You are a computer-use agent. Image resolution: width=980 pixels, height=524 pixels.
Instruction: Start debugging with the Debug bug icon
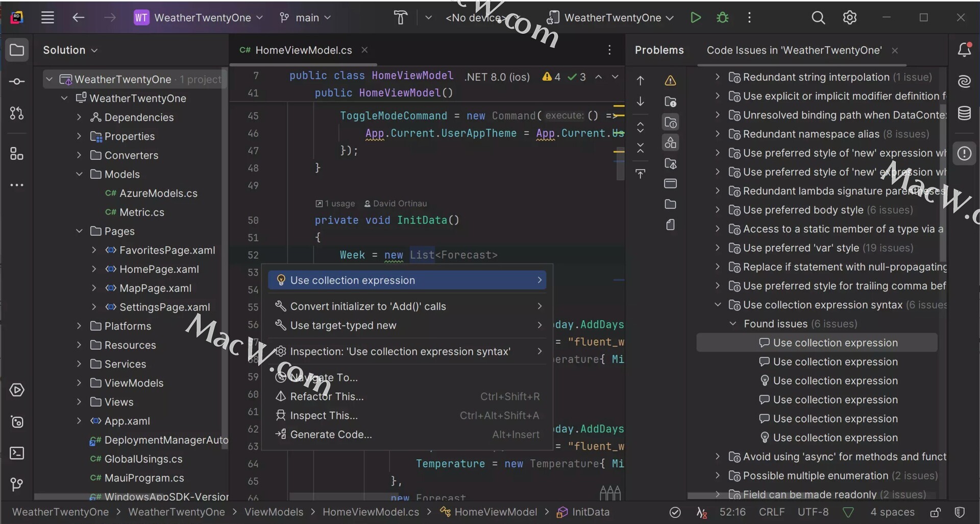722,18
